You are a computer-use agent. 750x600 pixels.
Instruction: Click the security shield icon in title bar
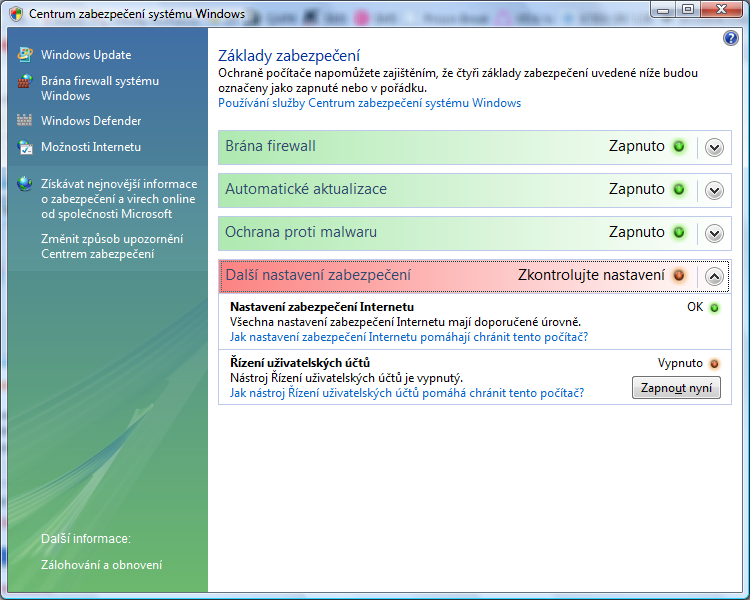pyautogui.click(x=16, y=13)
